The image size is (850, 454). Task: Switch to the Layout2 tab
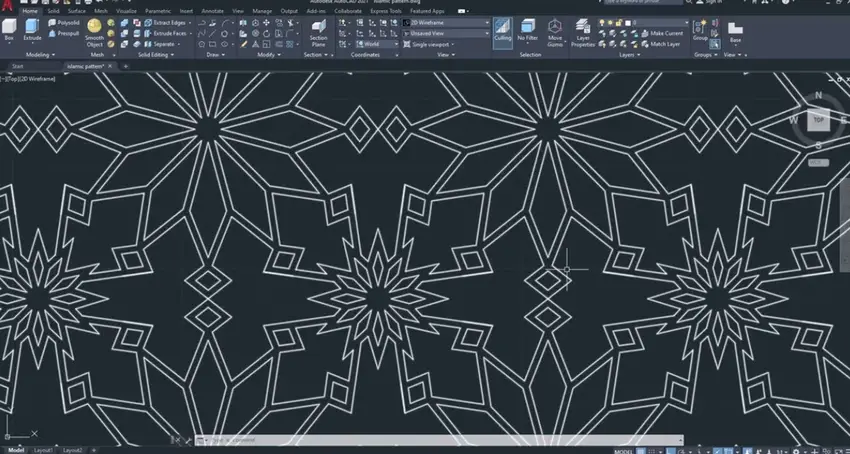pyautogui.click(x=72, y=451)
